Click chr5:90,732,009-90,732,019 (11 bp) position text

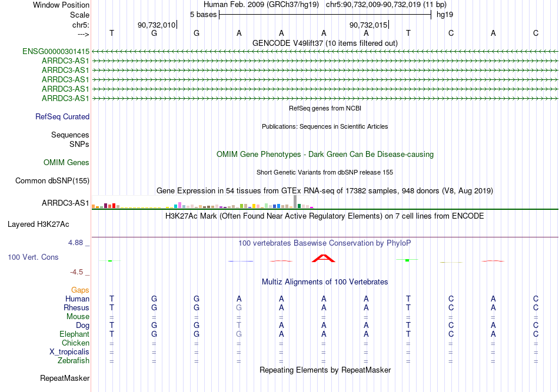pos(386,5)
